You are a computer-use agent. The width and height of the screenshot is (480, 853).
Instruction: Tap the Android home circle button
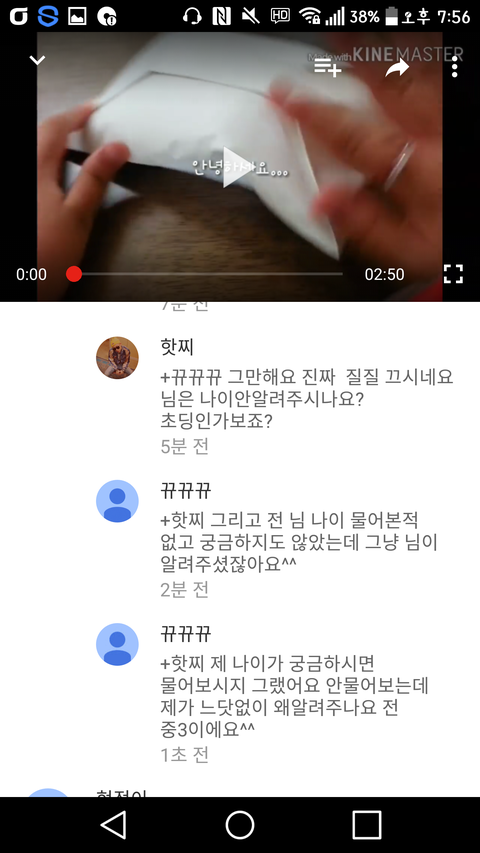[240, 825]
